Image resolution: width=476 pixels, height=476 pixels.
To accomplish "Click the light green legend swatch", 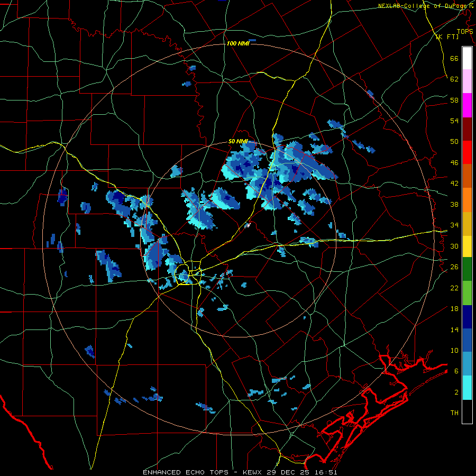I will [467, 292].
